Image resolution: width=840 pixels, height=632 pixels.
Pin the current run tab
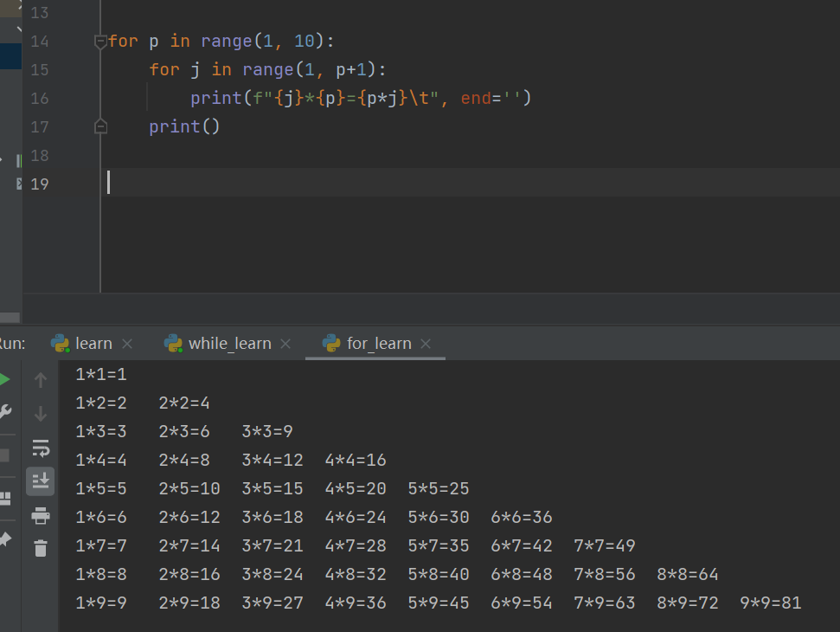[x=4, y=538]
